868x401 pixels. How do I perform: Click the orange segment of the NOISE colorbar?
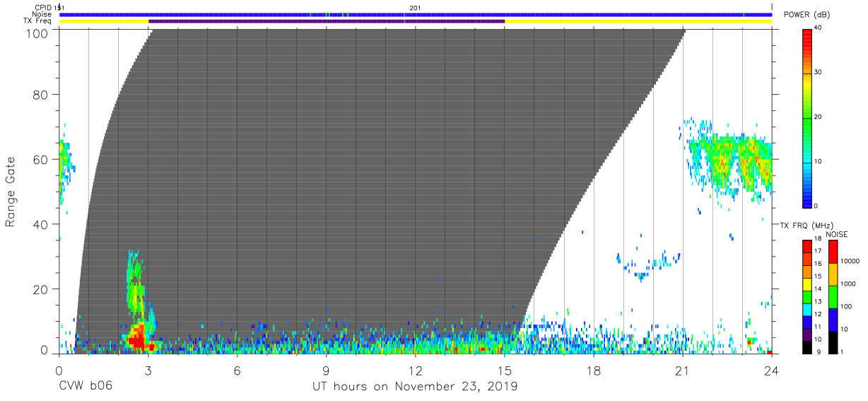tap(833, 274)
